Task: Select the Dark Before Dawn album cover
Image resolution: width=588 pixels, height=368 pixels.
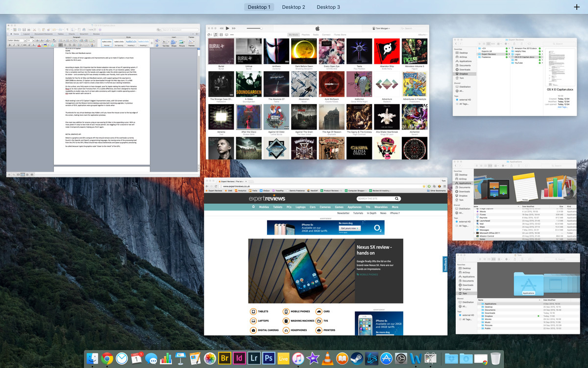Action: 304,52
